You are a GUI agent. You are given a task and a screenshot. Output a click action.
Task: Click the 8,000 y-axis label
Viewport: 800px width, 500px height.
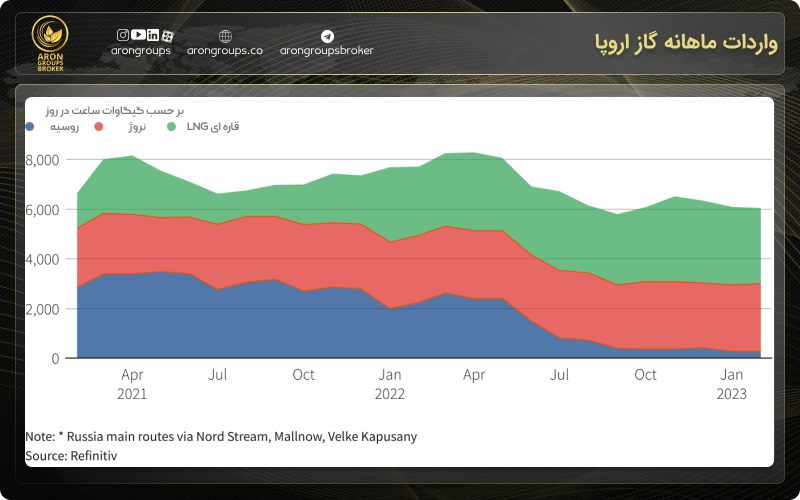pyautogui.click(x=42, y=160)
